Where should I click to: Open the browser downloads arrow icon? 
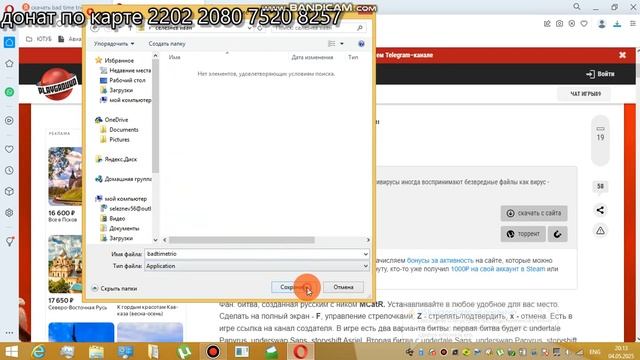[x=617, y=24]
